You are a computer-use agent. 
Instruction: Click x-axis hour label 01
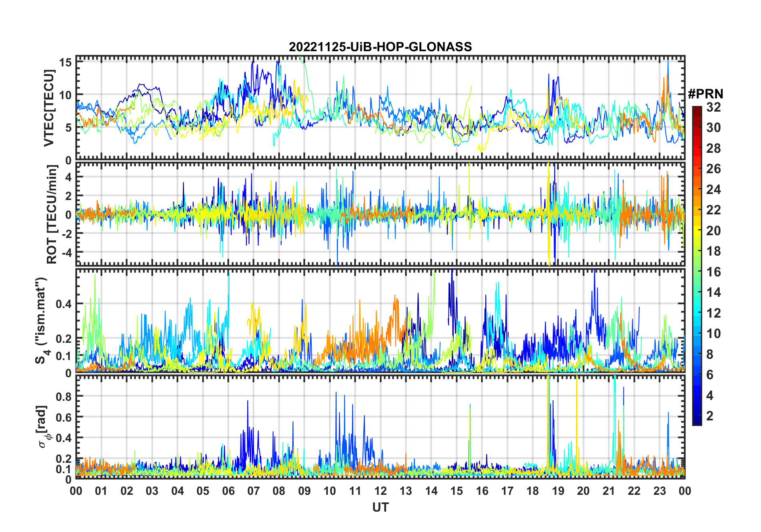pos(101,491)
